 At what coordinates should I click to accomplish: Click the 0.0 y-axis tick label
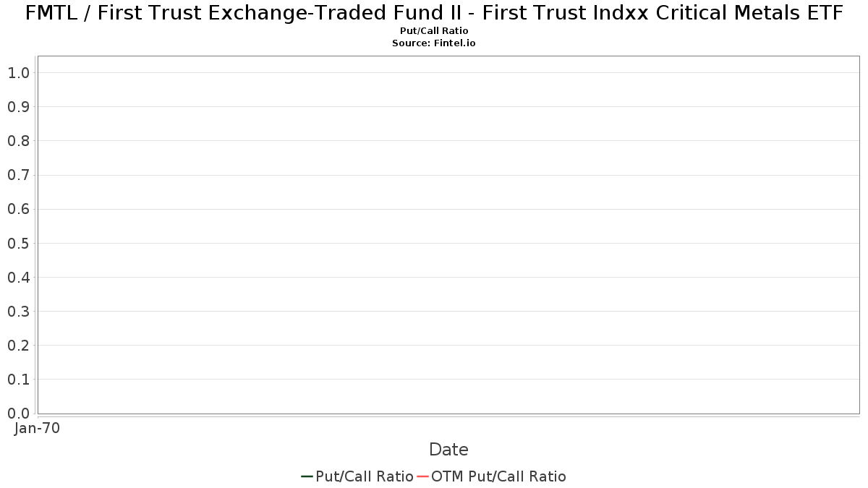click(x=18, y=414)
